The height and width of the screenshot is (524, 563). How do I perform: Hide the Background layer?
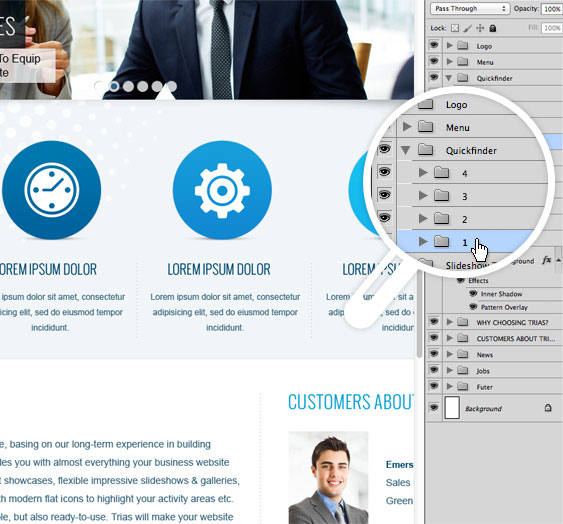click(x=434, y=408)
